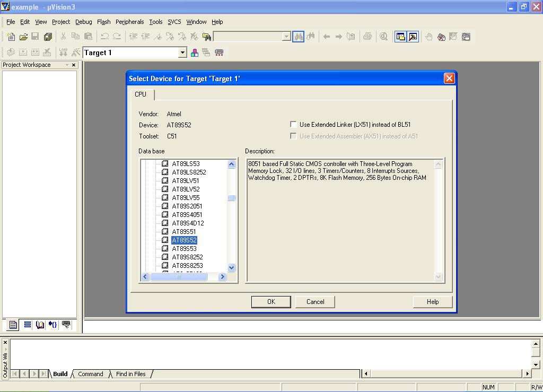Select AT89LV51 in the device list
Image resolution: width=543 pixels, height=392 pixels.
186,181
